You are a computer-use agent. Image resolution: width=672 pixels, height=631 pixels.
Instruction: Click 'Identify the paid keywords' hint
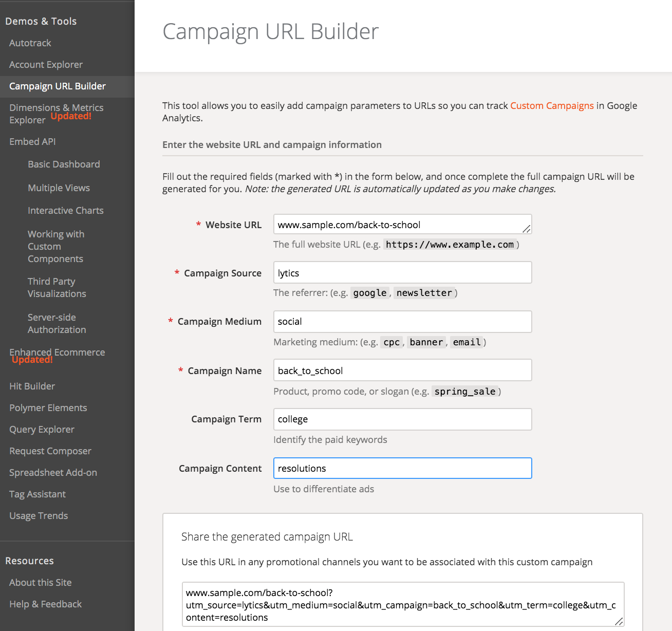pos(330,440)
